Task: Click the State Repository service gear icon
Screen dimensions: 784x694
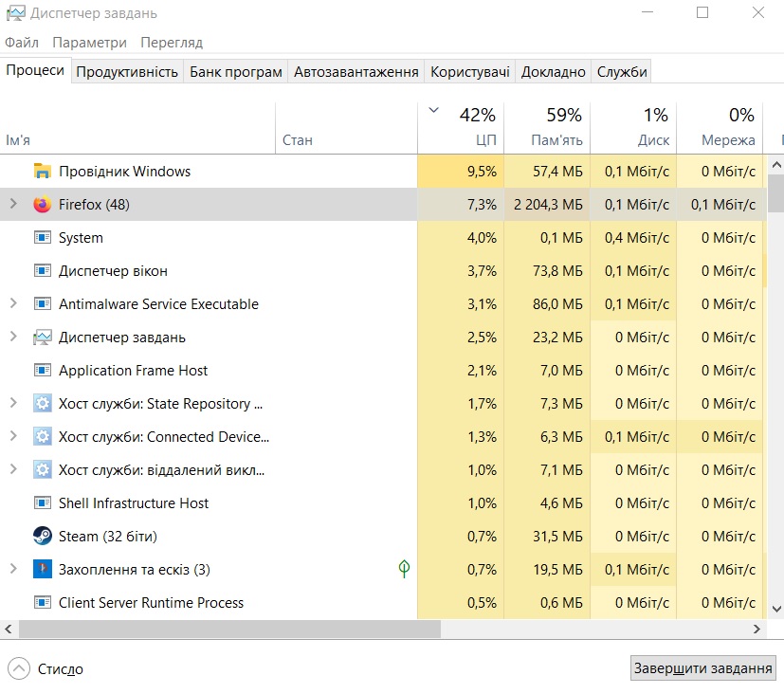Action: 43,404
